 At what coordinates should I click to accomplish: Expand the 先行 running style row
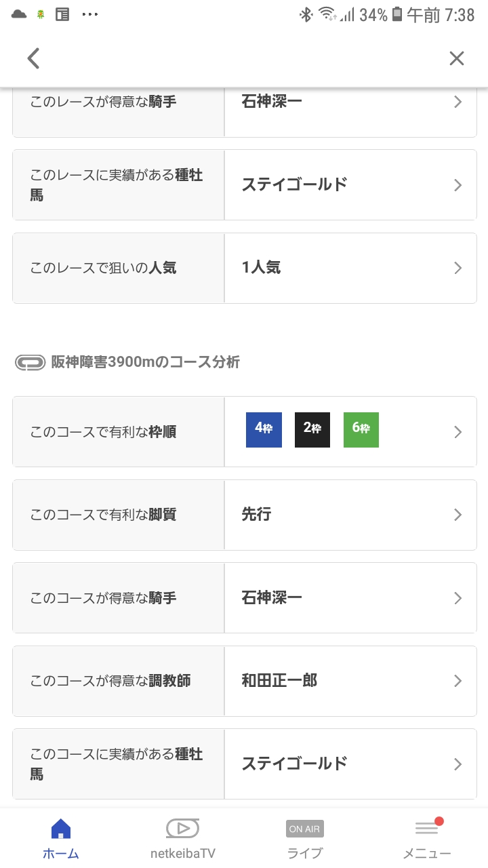tap(458, 515)
